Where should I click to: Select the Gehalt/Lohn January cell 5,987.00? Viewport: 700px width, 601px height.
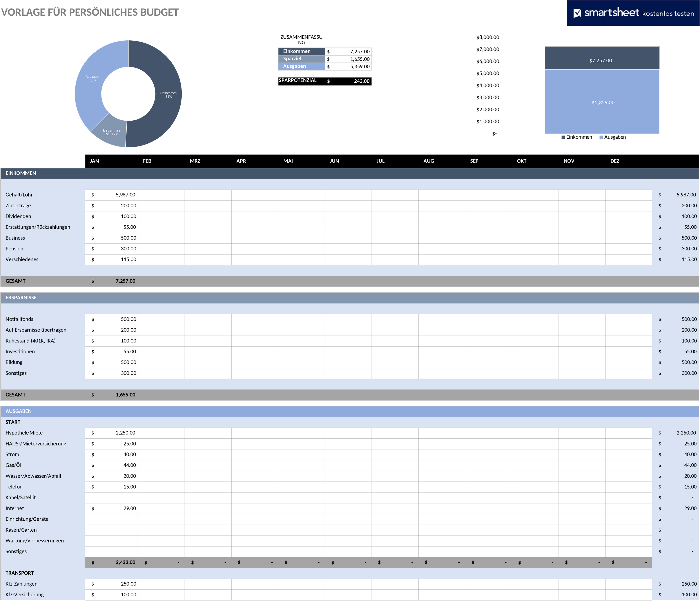click(x=111, y=195)
